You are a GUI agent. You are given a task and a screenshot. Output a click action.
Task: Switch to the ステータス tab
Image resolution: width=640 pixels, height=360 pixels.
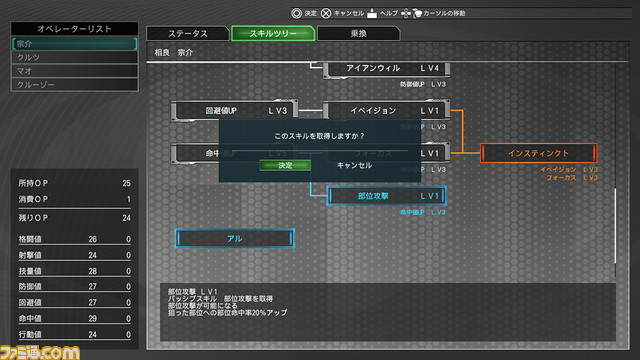188,33
